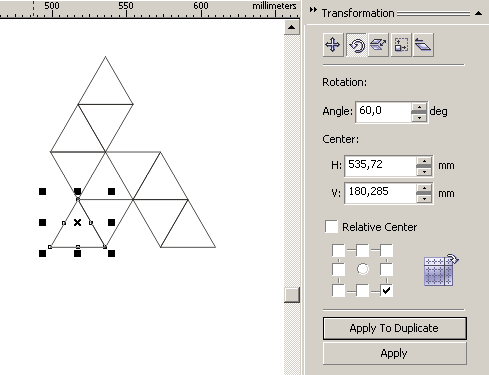Click the Angle input field

click(383, 112)
